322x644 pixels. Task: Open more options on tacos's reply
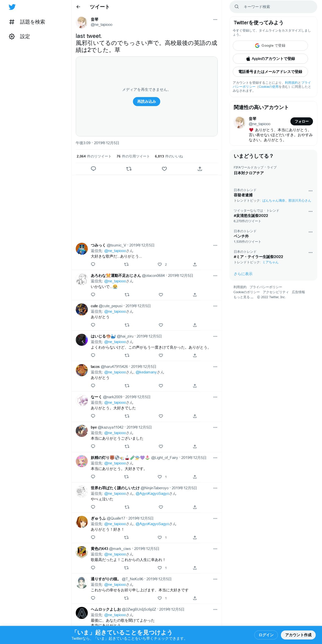(215, 367)
